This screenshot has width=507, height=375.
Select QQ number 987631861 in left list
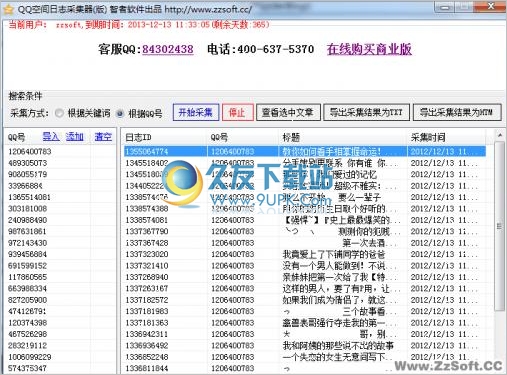coord(28,231)
